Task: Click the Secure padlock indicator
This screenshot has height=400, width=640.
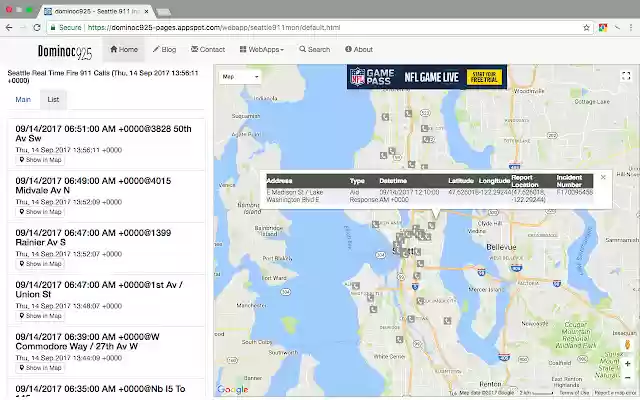Action: pyautogui.click(x=66, y=28)
